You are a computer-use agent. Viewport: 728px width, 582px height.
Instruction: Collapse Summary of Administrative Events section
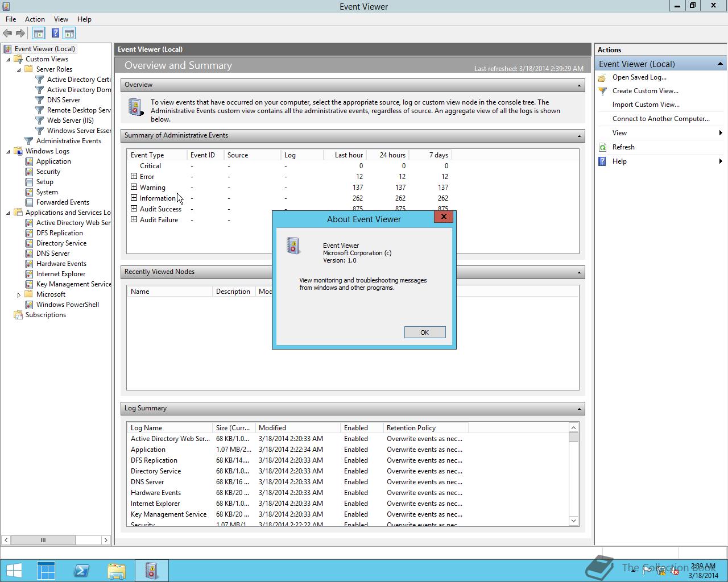579,136
